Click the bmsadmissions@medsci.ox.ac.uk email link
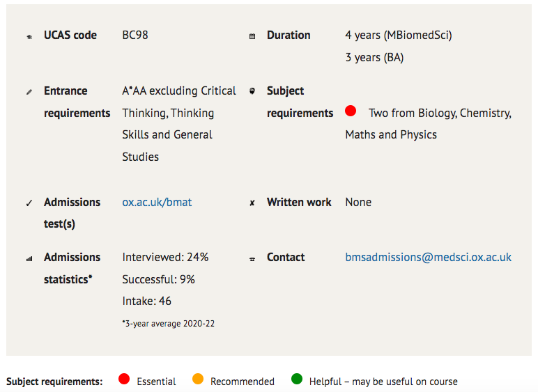This screenshot has width=538, height=392. [428, 257]
